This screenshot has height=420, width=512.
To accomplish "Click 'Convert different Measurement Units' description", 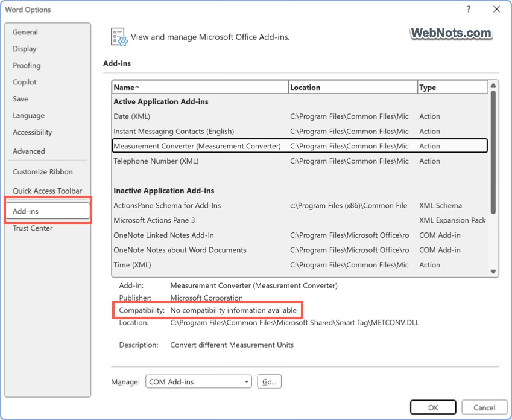I will pyautogui.click(x=232, y=345).
